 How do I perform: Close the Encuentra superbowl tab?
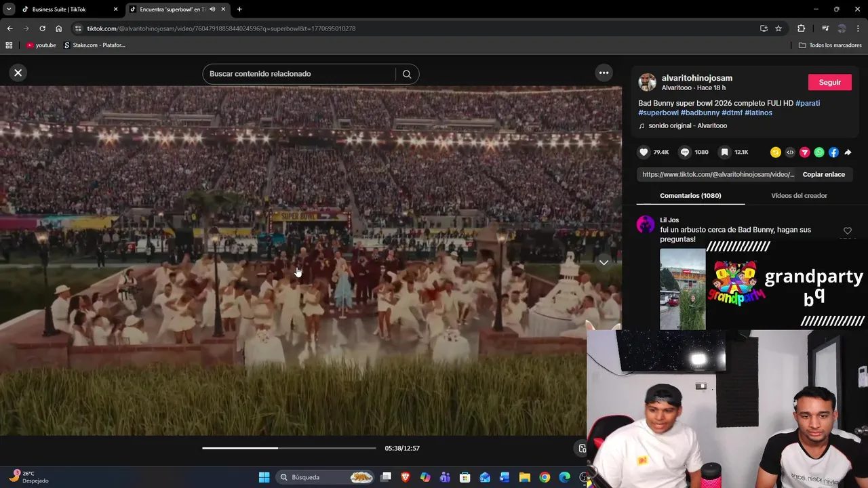pos(223,9)
